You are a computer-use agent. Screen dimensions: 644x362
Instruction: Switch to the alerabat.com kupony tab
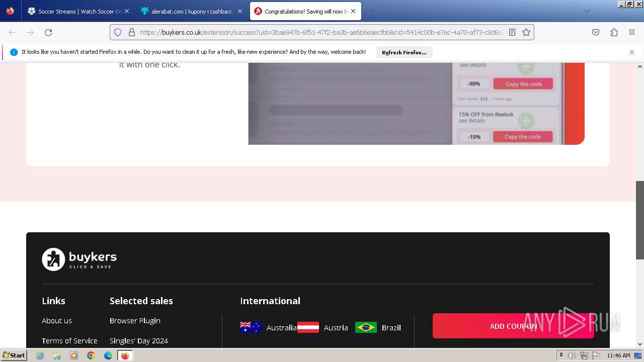click(x=192, y=11)
